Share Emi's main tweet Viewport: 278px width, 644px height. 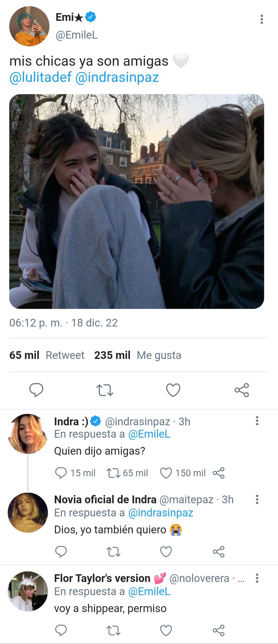tap(242, 390)
